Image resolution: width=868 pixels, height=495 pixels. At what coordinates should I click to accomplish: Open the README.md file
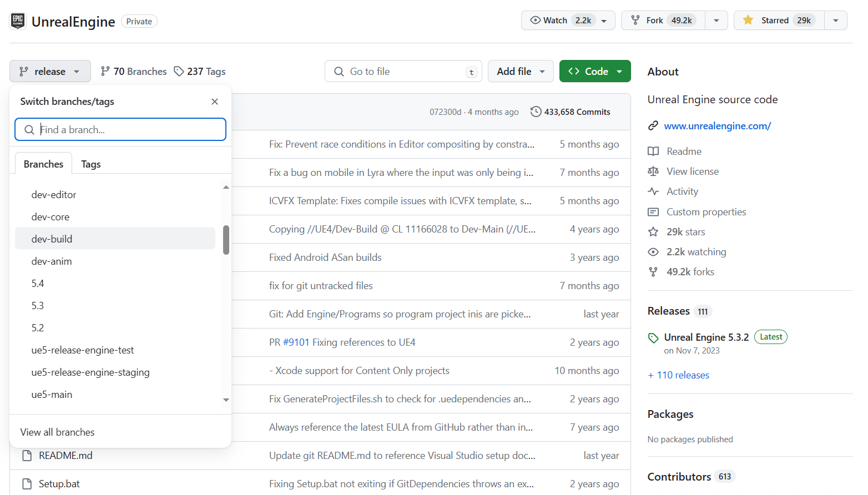tap(65, 456)
